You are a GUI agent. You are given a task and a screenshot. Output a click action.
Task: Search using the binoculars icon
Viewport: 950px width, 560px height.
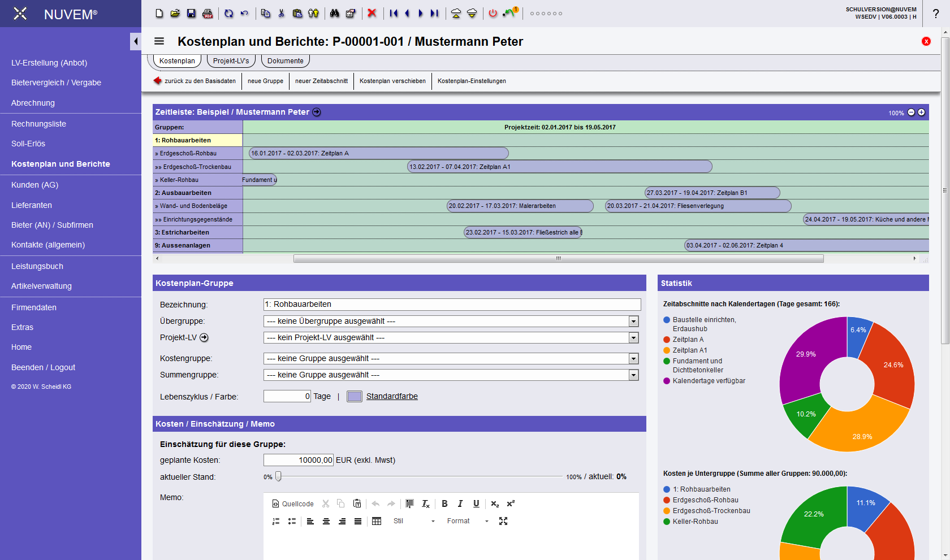click(335, 13)
